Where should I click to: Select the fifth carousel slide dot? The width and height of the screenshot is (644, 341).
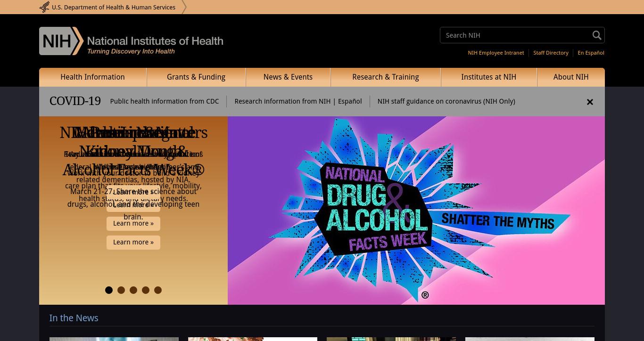tap(158, 290)
